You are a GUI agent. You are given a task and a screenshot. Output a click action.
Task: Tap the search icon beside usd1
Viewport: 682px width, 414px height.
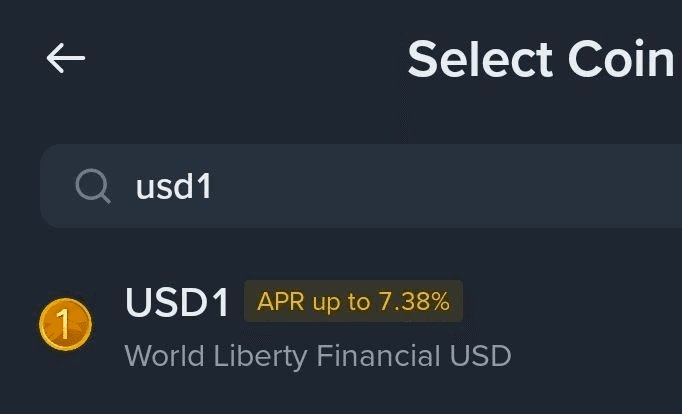click(x=93, y=185)
